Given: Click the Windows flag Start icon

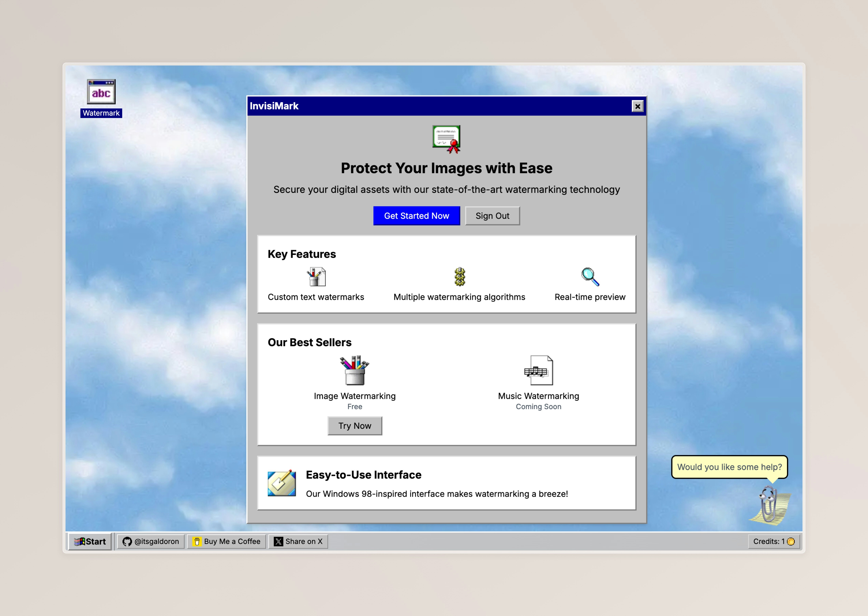Looking at the screenshot, I should click(79, 542).
